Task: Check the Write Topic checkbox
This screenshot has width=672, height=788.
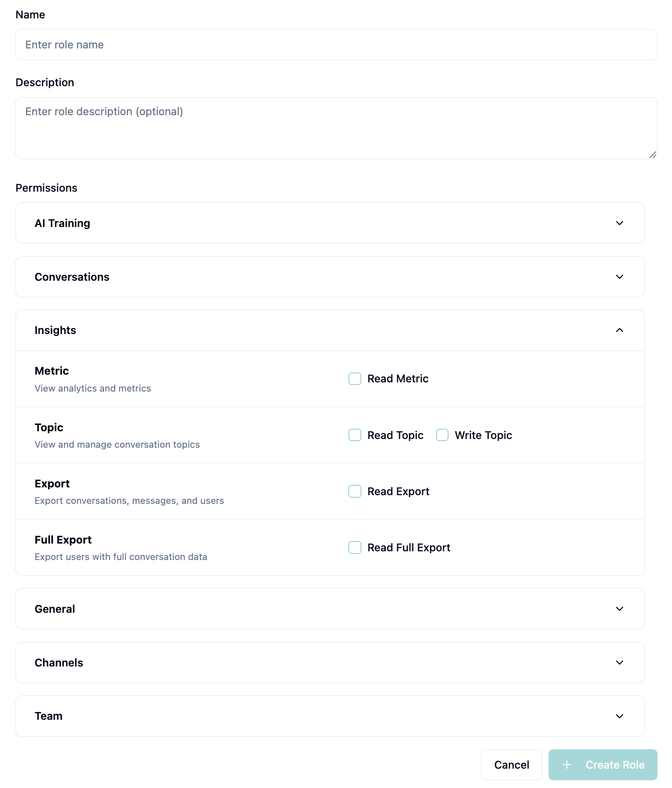Action: point(442,435)
